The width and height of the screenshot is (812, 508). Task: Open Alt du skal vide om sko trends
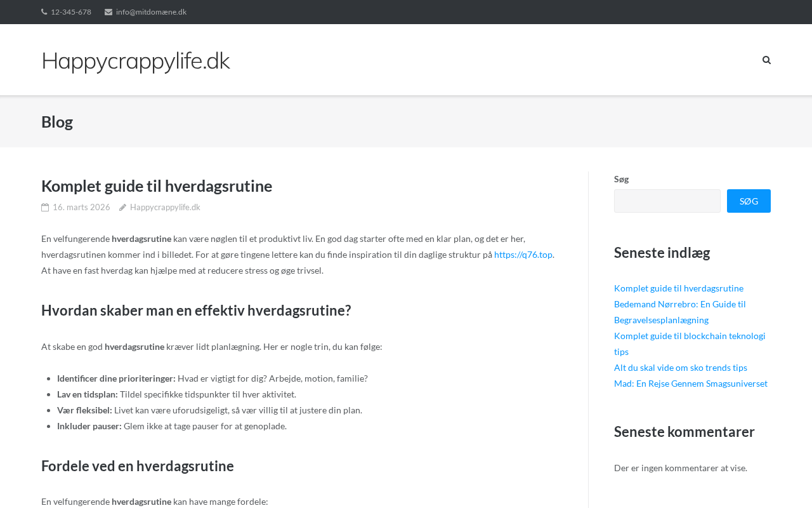681,368
